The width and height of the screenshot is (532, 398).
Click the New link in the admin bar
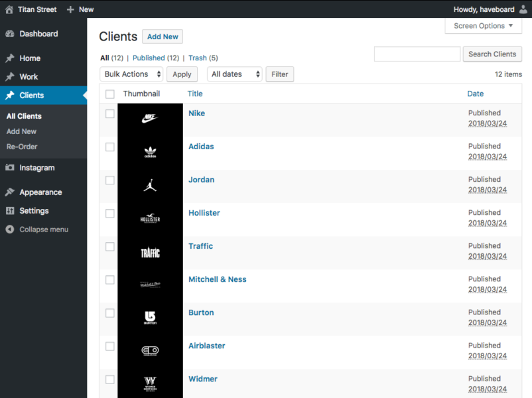pos(86,9)
